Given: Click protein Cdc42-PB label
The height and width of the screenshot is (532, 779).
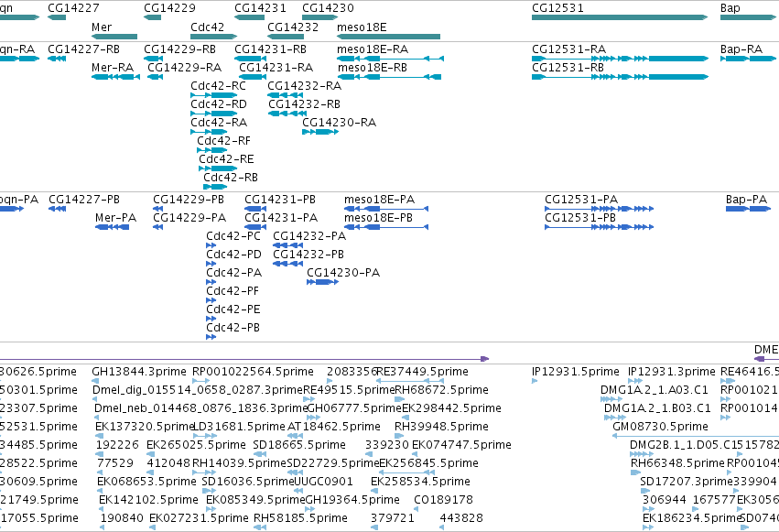Looking at the screenshot, I should (233, 327).
